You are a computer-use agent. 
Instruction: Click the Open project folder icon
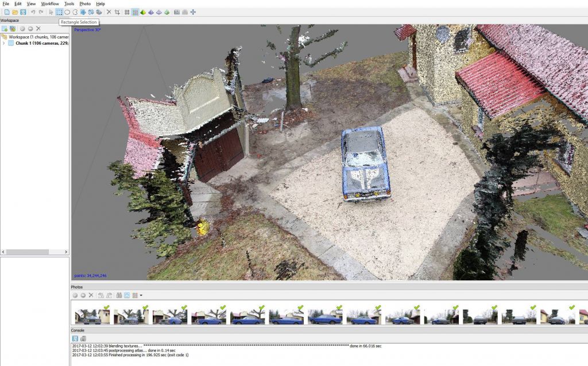tap(15, 12)
